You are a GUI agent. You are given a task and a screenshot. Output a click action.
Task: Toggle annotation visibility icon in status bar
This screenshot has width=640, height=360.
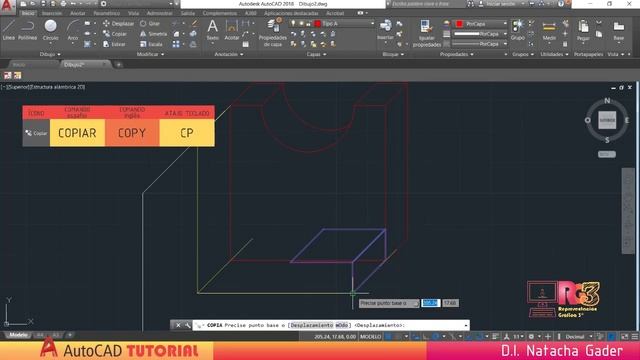tap(507, 337)
